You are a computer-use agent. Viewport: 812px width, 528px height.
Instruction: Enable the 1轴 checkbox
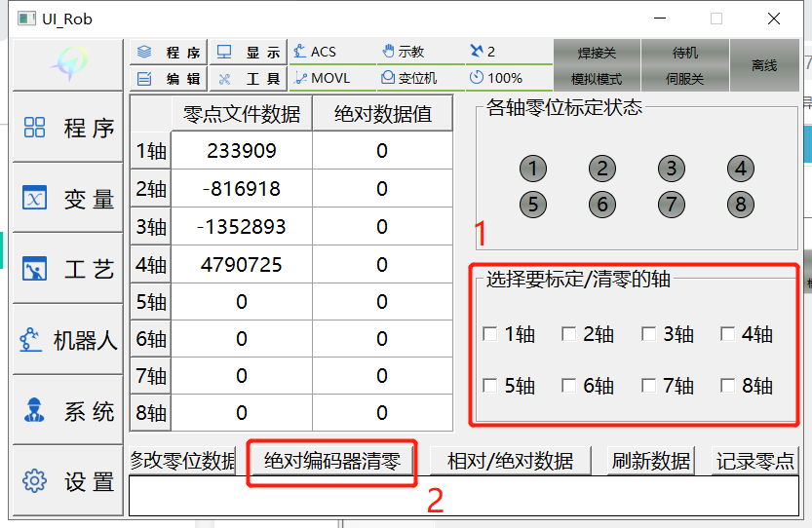coord(490,334)
